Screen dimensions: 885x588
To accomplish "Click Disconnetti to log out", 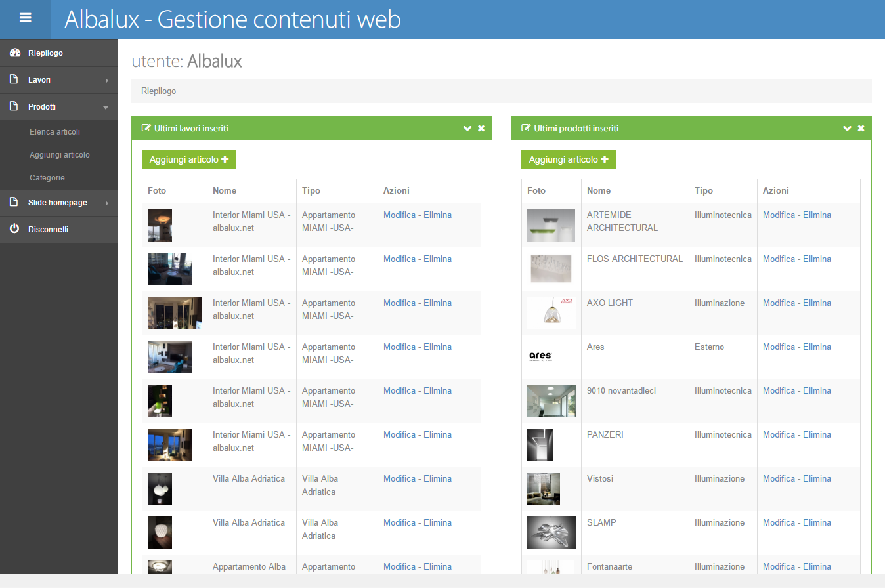I will (x=59, y=230).
